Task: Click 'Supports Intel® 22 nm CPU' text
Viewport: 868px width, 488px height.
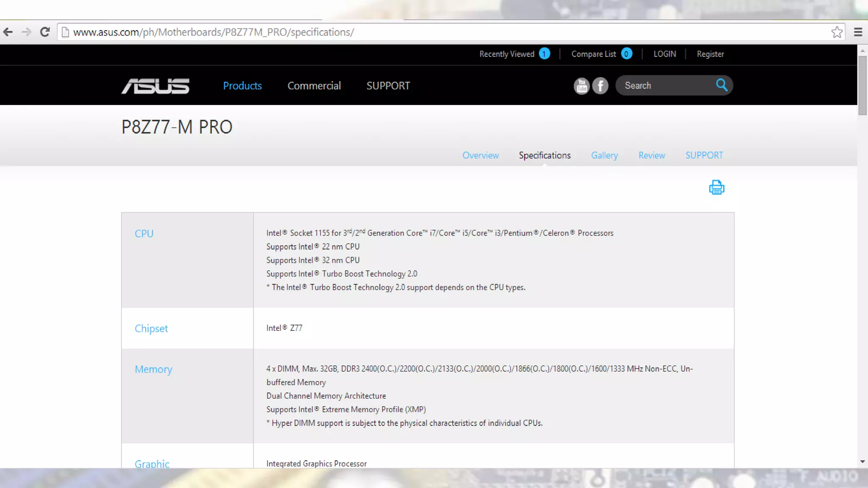Action: [313, 247]
